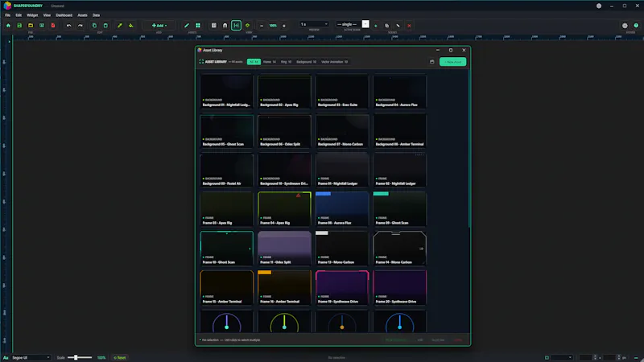Click the yellow Open folder icon
Image resolution: width=644 pixels, height=362 pixels.
31,26
